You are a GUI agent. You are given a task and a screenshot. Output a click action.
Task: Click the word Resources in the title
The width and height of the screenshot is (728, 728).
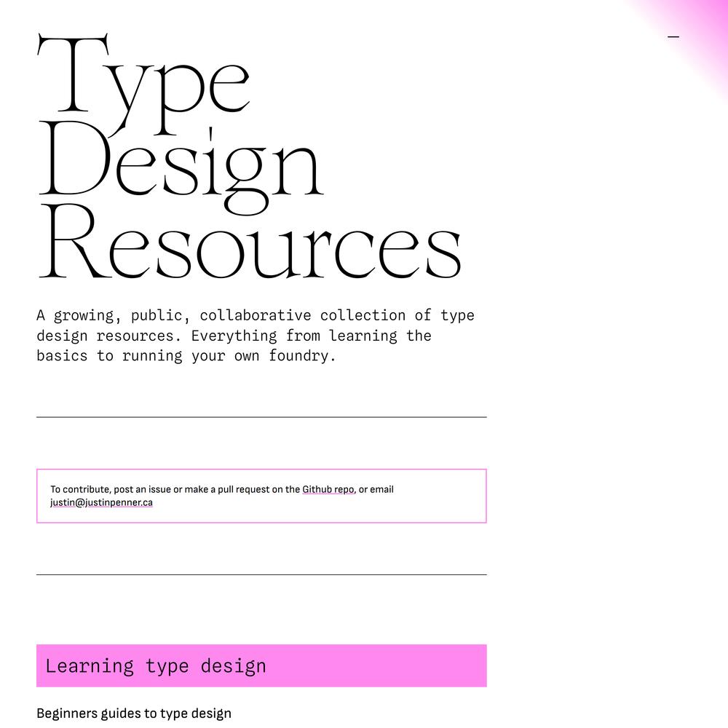[250, 244]
